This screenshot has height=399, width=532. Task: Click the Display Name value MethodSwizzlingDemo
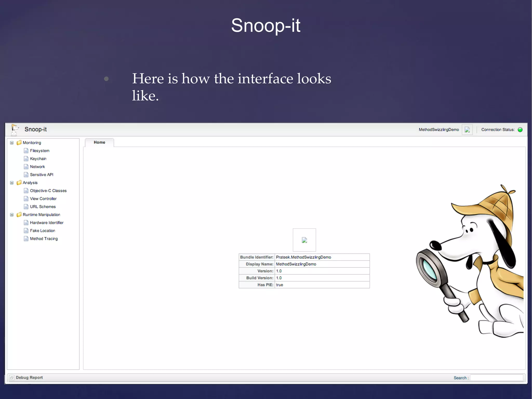(x=296, y=264)
